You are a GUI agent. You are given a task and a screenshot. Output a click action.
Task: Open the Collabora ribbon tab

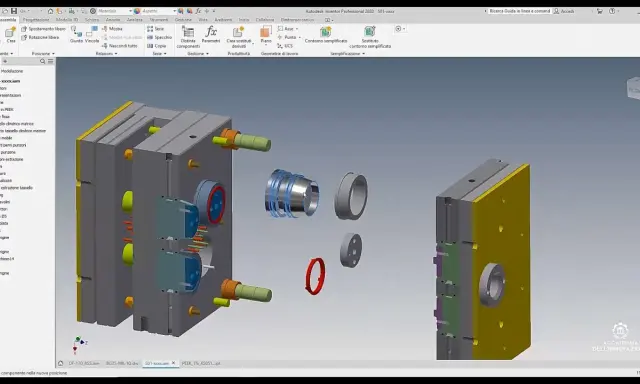pos(265,20)
